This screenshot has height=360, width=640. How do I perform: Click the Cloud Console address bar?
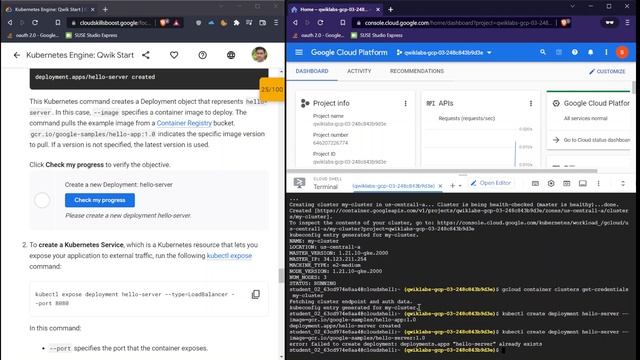[x=454, y=23]
